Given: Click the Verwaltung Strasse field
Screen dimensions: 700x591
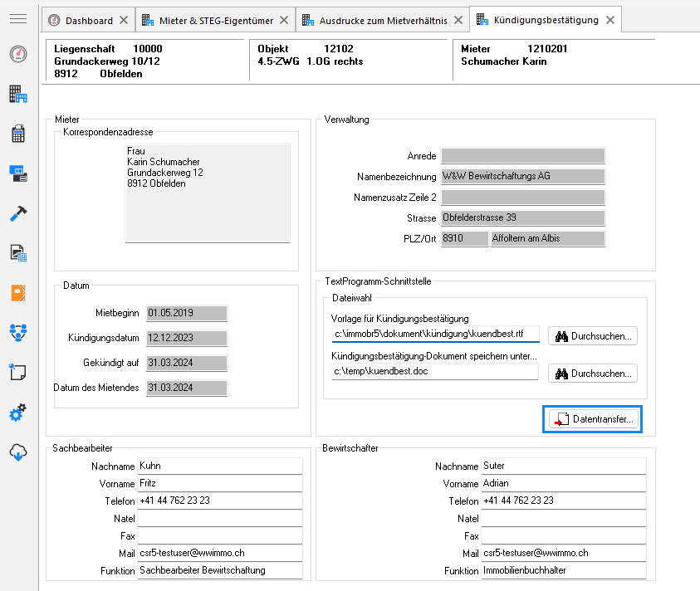Looking at the screenshot, I should click(x=523, y=217).
